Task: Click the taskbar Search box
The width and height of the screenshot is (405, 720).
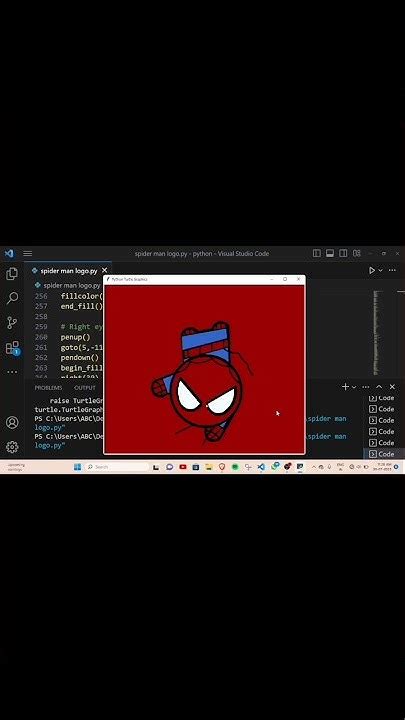Action: [x=117, y=467]
